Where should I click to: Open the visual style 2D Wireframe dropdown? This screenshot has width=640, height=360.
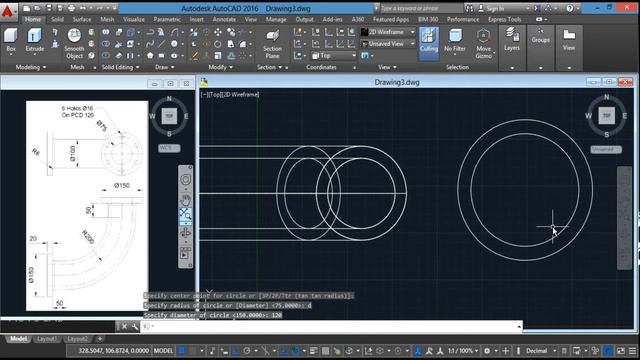[388, 32]
